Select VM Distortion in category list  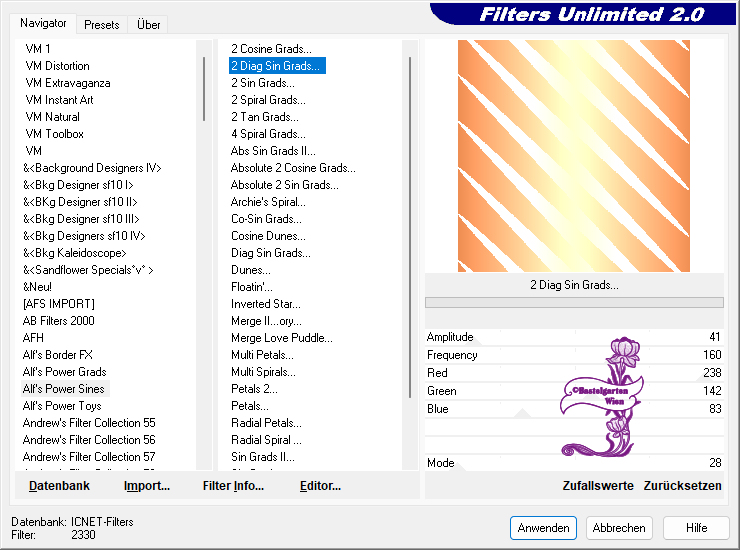coord(57,66)
